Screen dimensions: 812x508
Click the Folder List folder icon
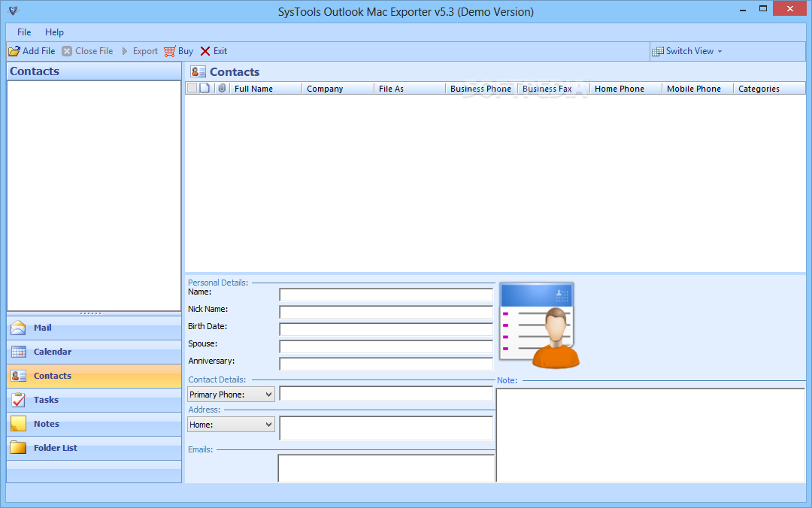tap(18, 447)
